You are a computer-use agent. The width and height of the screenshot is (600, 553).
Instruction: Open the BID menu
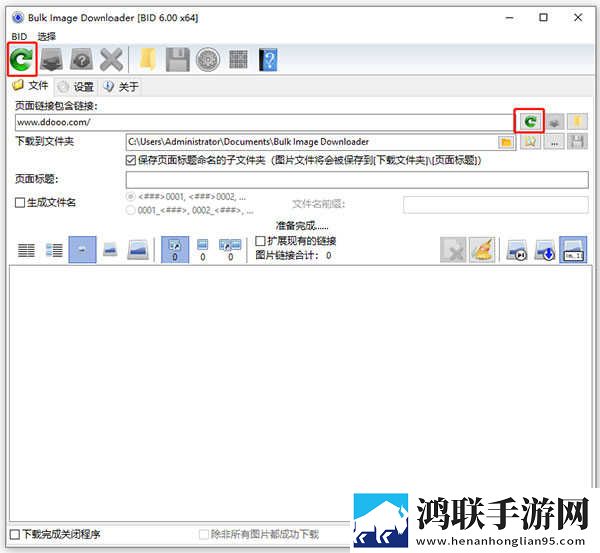click(x=19, y=36)
